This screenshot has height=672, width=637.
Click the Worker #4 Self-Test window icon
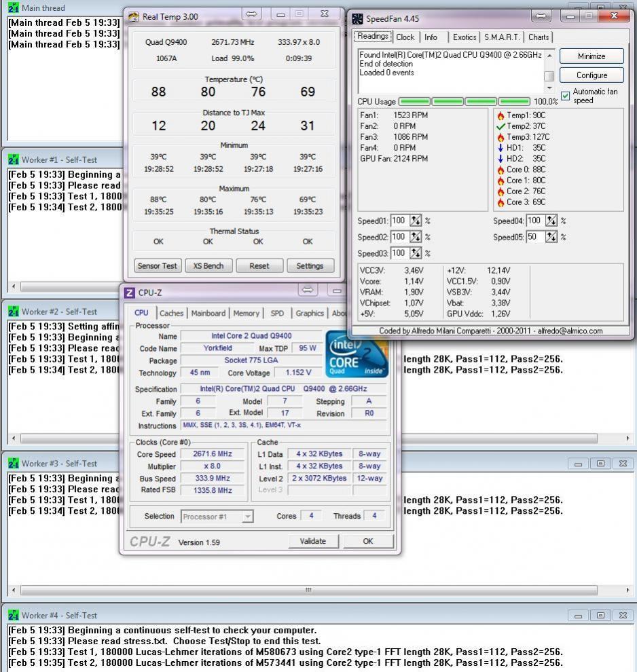[x=14, y=616]
